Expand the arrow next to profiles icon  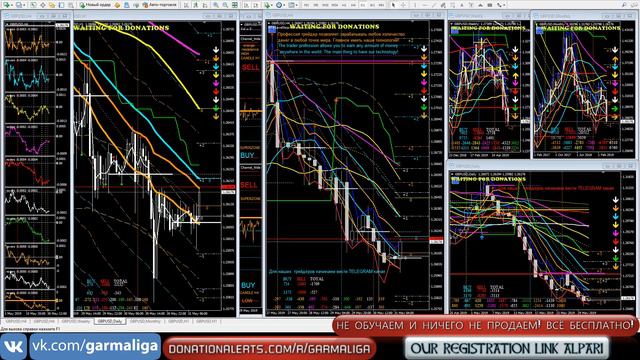coord(24,5)
